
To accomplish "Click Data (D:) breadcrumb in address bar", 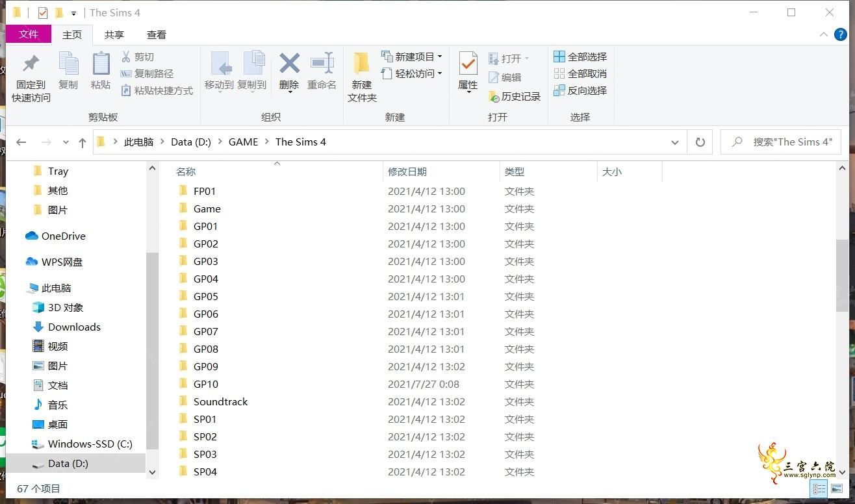I will [x=191, y=142].
